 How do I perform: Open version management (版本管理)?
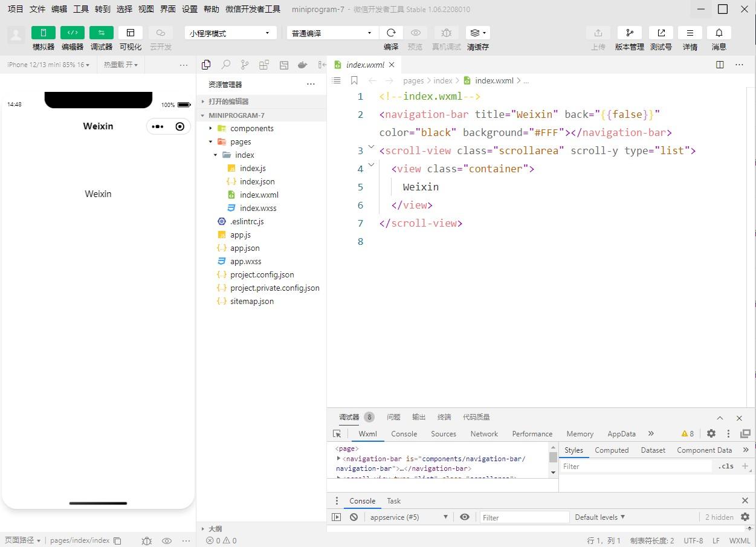630,33
